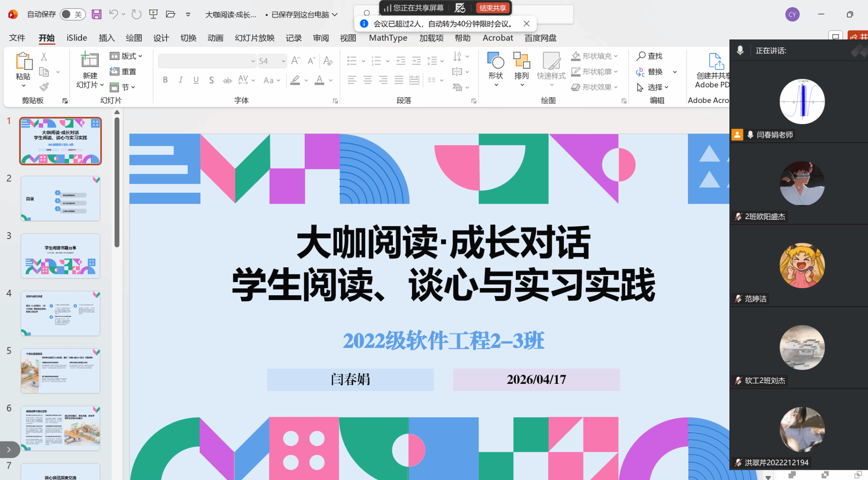868x480 pixels.
Task: Switch to the 设计 tab
Action: (161, 38)
